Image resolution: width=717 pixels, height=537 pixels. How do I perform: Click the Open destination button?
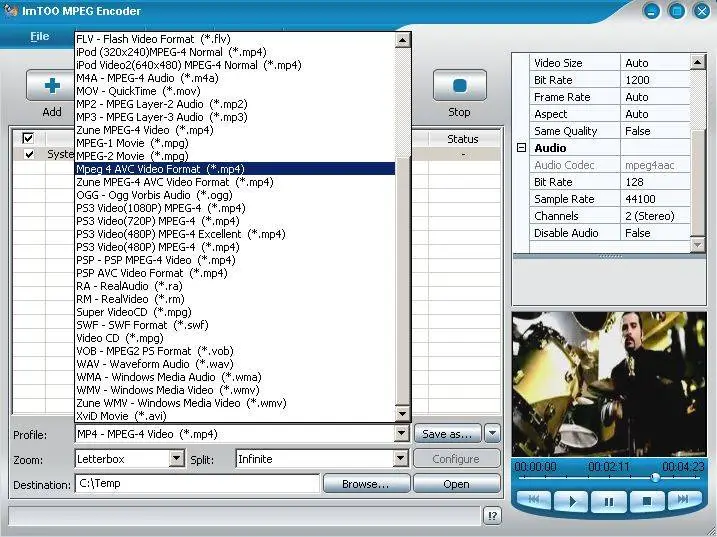(456, 484)
